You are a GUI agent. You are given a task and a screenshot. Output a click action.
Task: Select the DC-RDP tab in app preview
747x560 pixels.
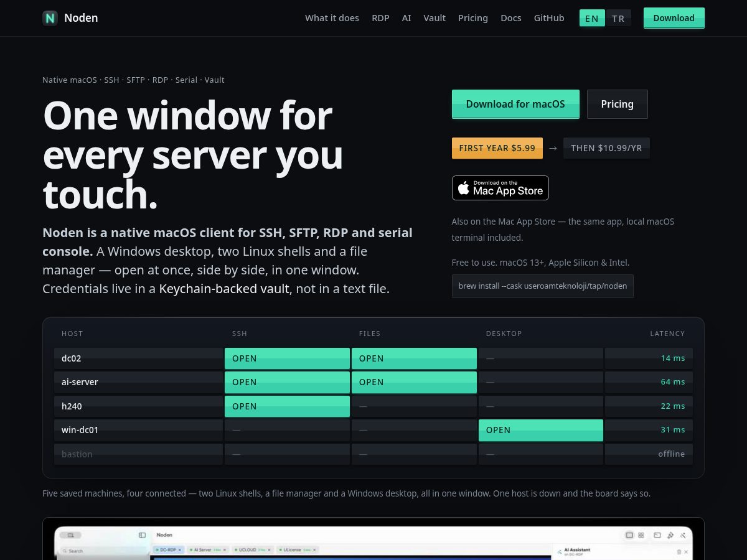167,550
